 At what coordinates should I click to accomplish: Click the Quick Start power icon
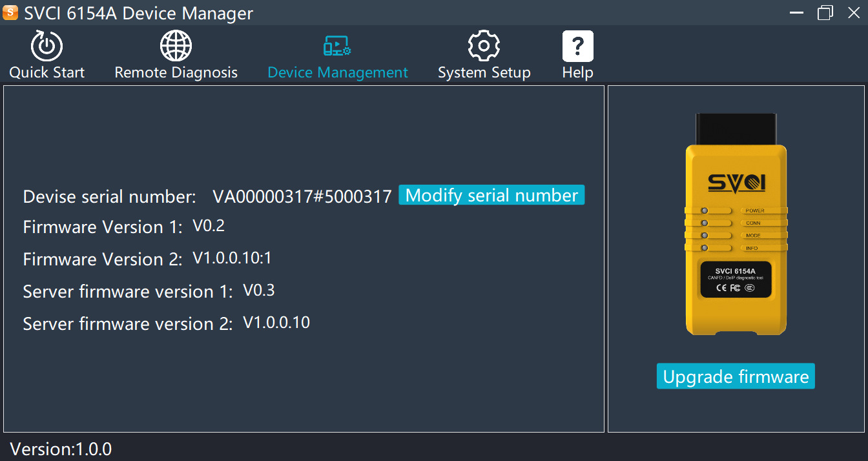pos(46,46)
